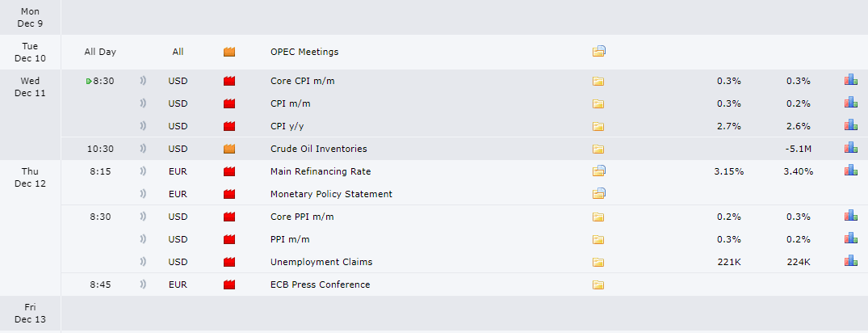Screen dimensions: 868x333
Task: Select the Thu Dec 12 date cell
Action: tap(31, 228)
